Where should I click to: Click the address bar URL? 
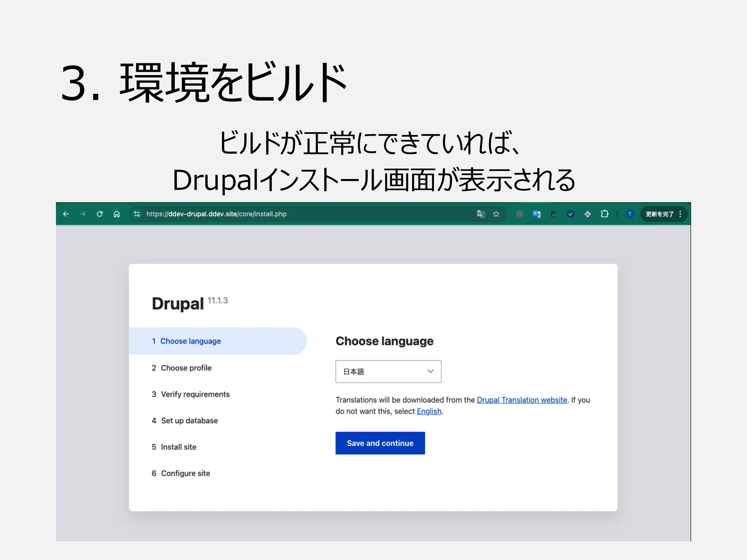216,214
